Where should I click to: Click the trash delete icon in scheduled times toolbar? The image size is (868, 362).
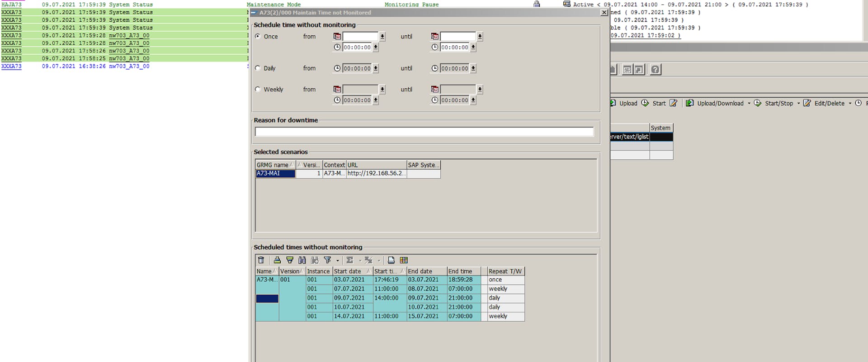click(261, 260)
